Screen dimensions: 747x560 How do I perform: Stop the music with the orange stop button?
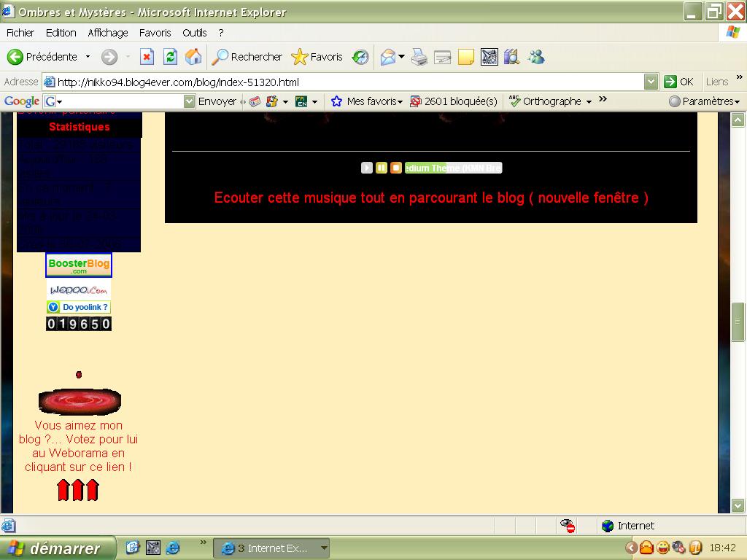coord(396,168)
